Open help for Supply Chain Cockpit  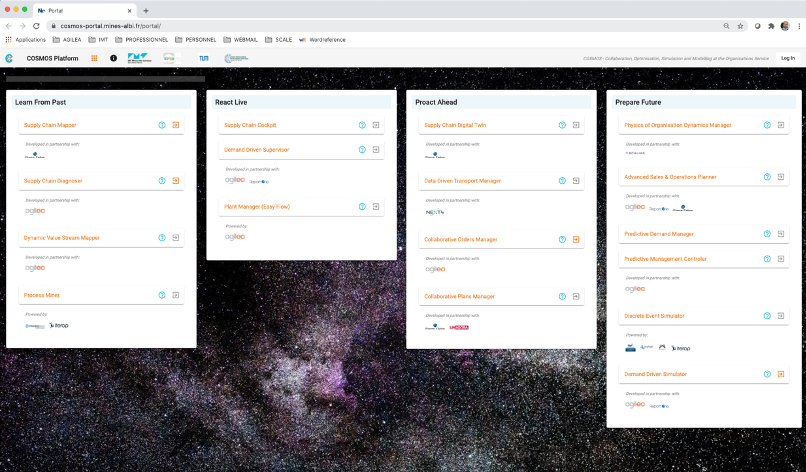(x=362, y=125)
